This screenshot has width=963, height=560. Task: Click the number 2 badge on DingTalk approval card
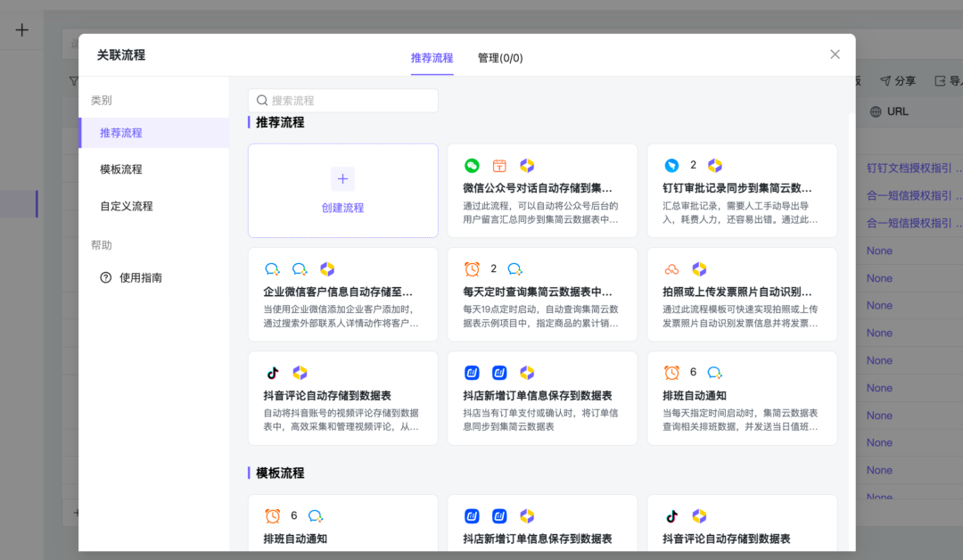click(x=693, y=165)
